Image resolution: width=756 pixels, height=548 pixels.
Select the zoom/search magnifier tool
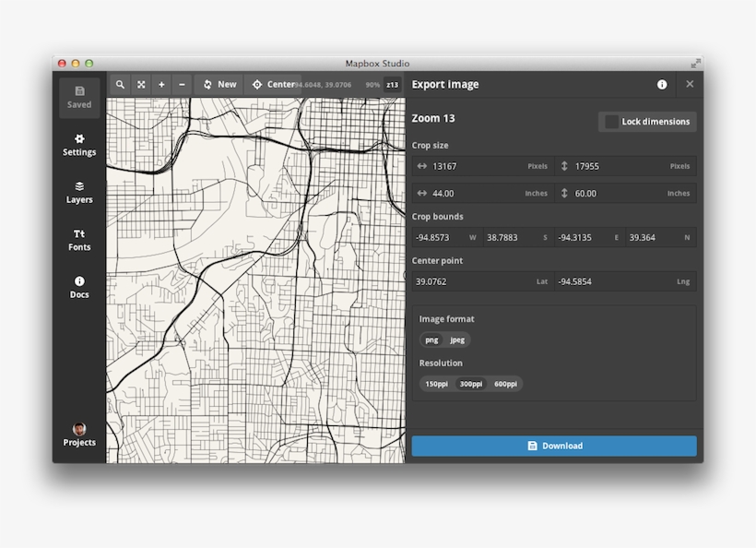click(119, 84)
